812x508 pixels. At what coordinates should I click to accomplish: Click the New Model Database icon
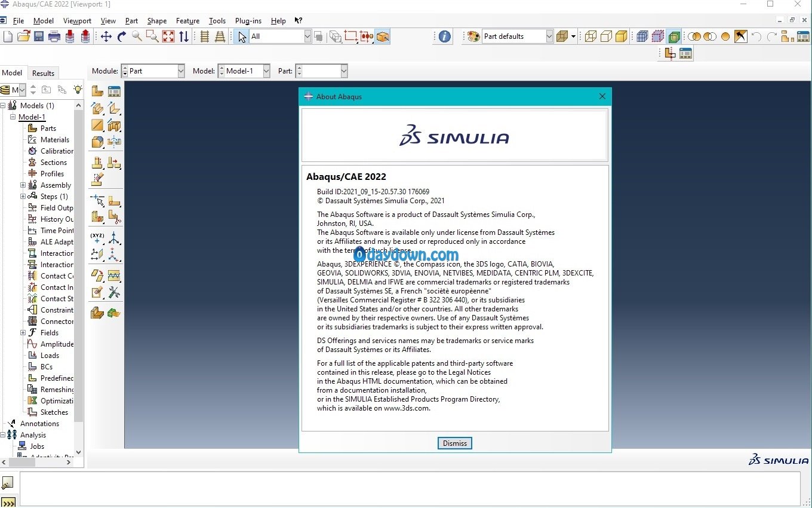(8, 36)
